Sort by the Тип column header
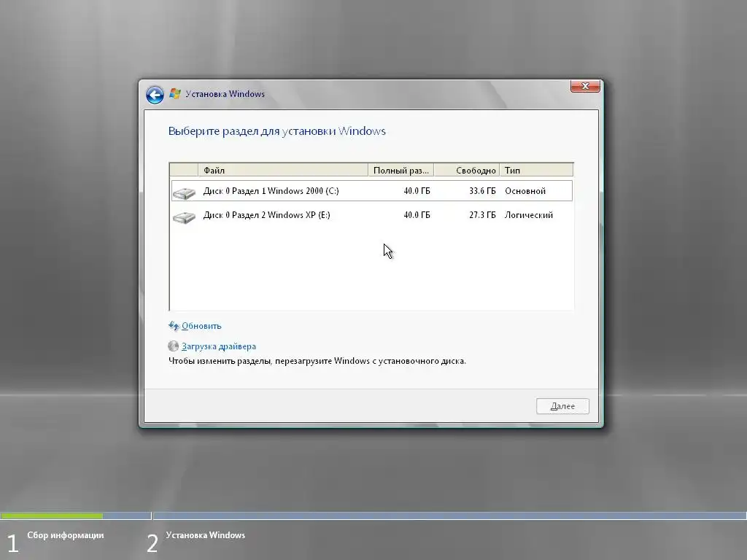Viewport: 747px width, 560px height. 536,170
